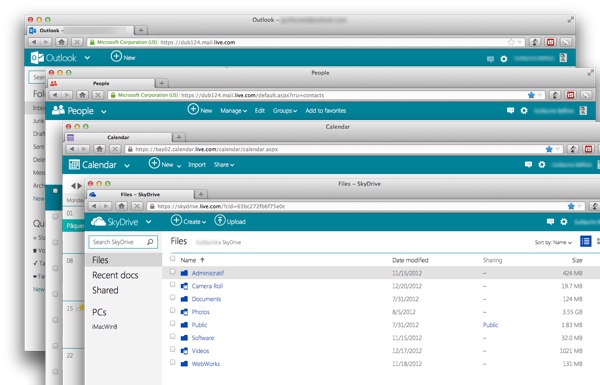Expand the SkyDrive app switcher chevron
Screen dimensions: 600x385
click(x=148, y=222)
